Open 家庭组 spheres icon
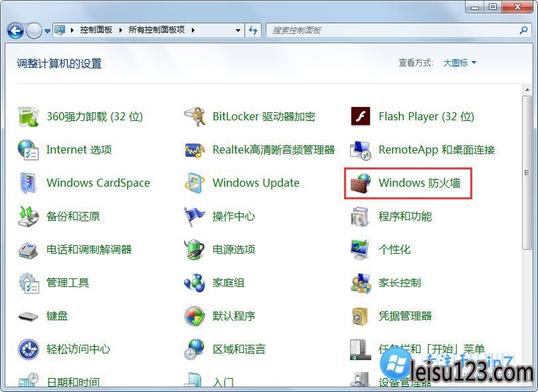 click(195, 283)
